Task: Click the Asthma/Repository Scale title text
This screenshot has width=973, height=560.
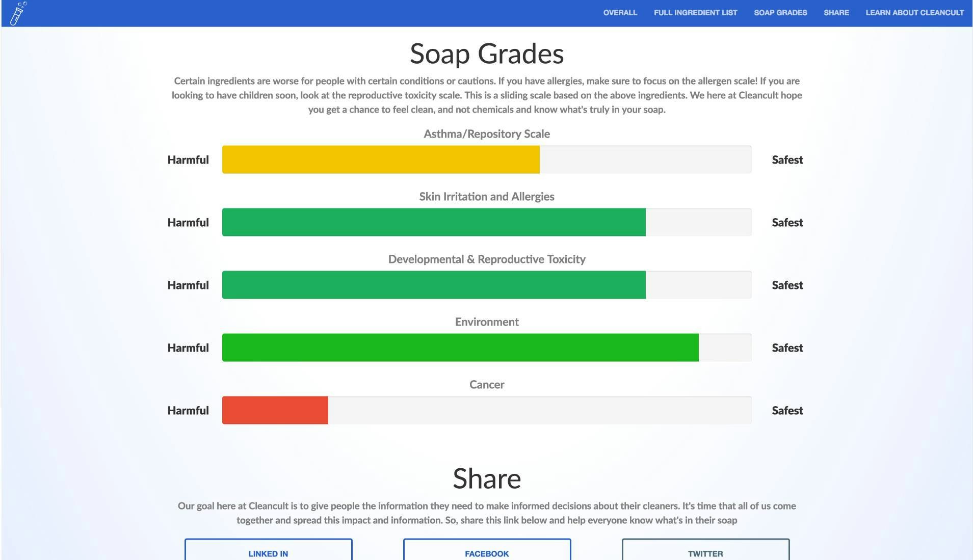Action: pyautogui.click(x=486, y=134)
